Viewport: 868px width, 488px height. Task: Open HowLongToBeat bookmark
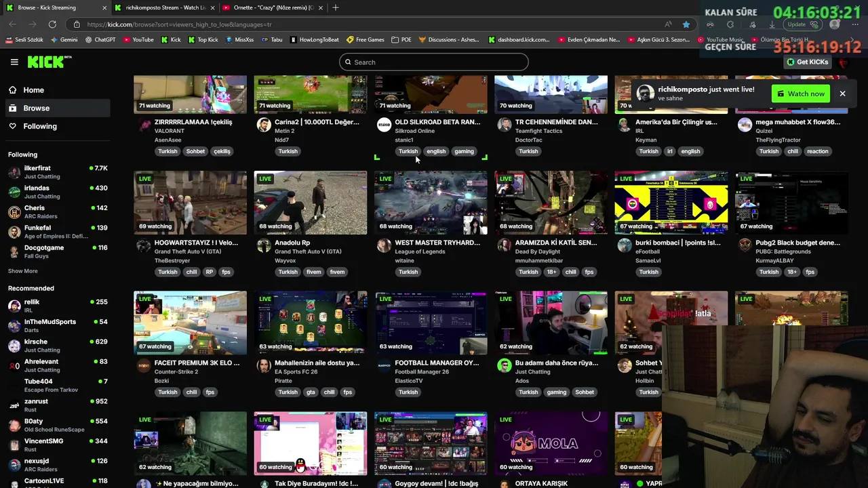coord(314,39)
